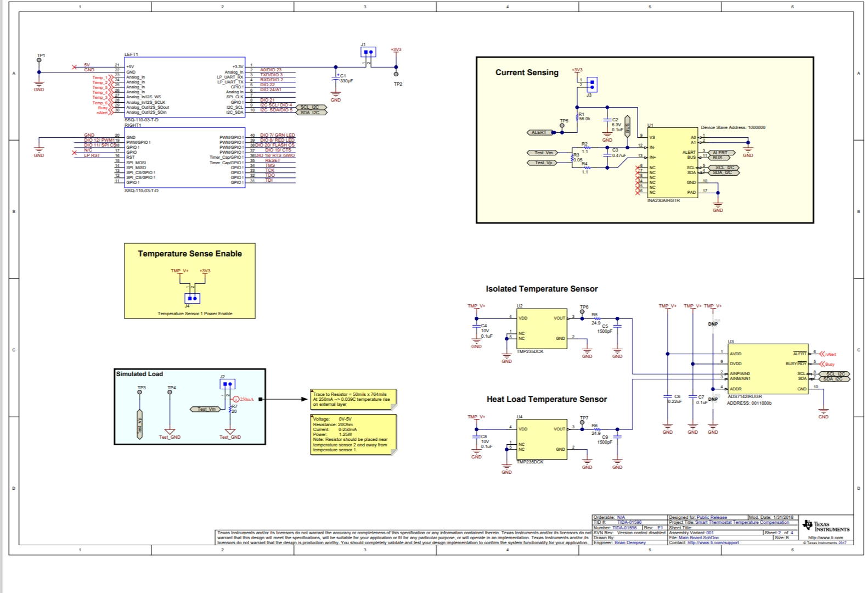Select the 250mA current probe marker

236,399
